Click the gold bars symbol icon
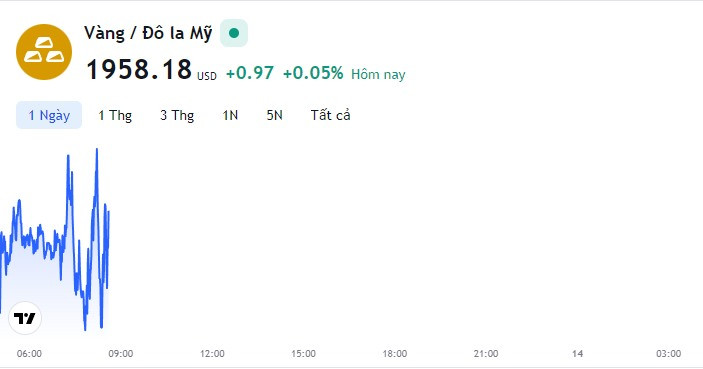The image size is (703, 369). point(44,52)
